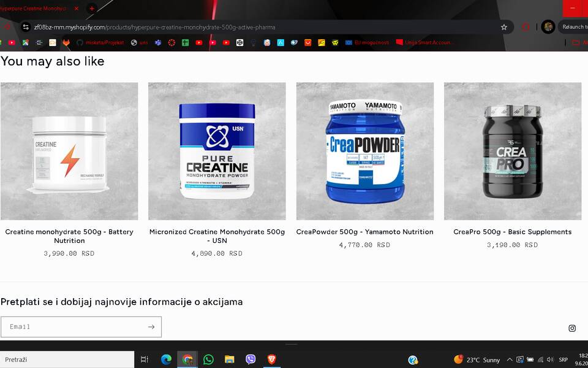The height and width of the screenshot is (368, 588).
Task: Open the Microsoft Teams bookmark
Action: [x=158, y=42]
